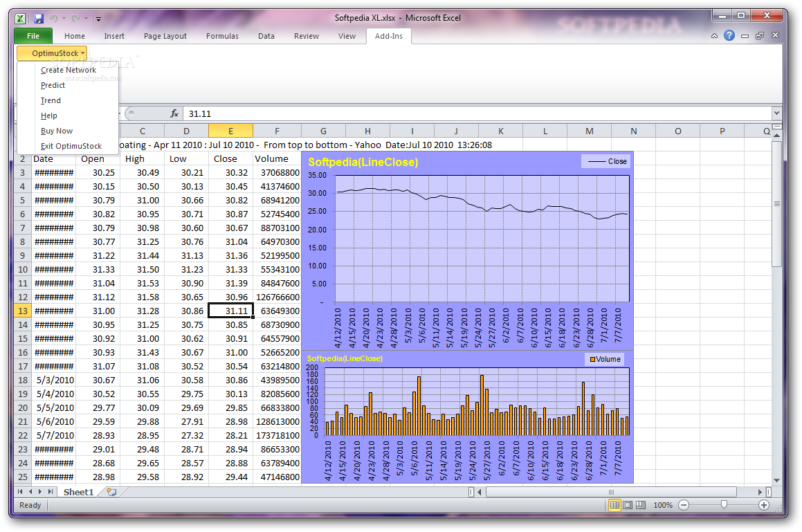Select the High value 31.58
The height and width of the screenshot is (532, 802).
pyautogui.click(x=142, y=297)
